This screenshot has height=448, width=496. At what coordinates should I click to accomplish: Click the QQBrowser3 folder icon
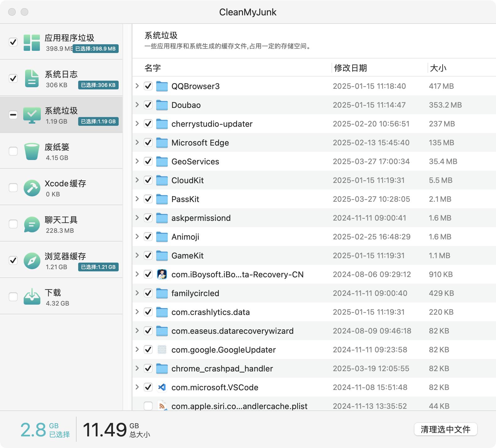[162, 86]
